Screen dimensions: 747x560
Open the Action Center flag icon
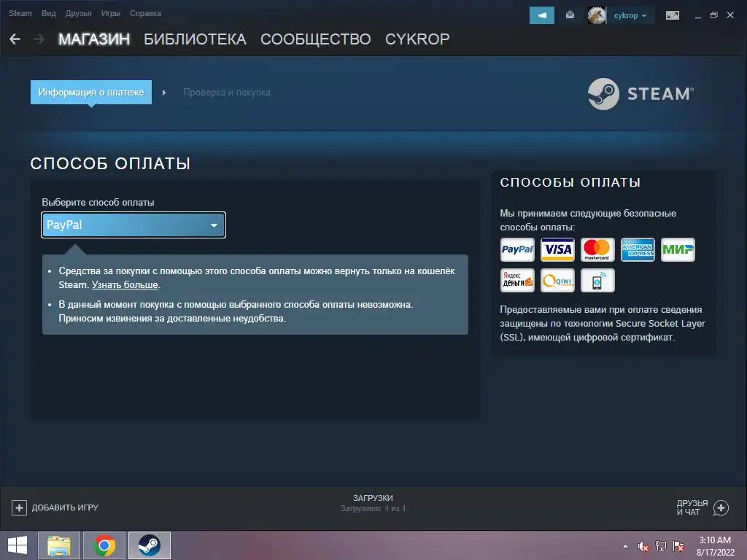(678, 546)
